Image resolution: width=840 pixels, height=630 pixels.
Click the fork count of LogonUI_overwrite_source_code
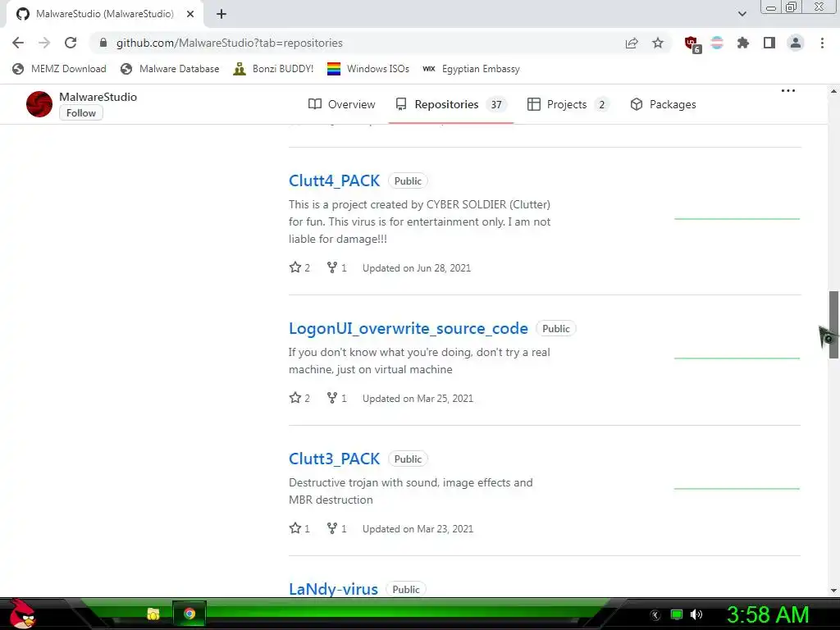[x=337, y=398]
